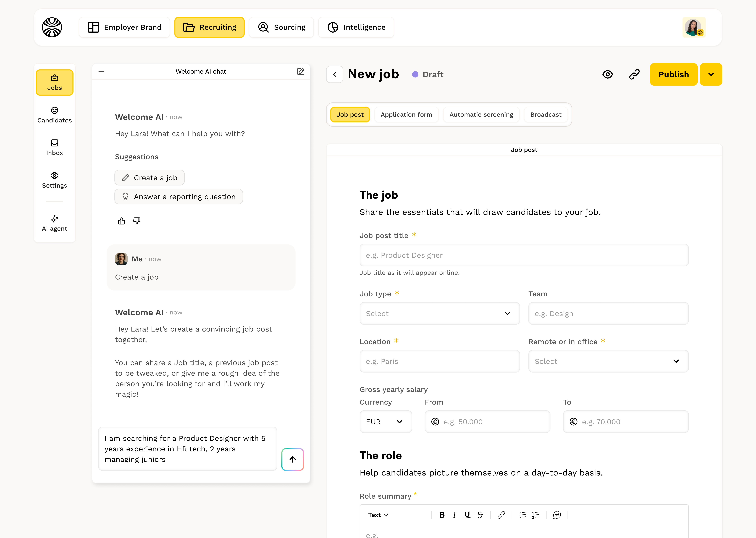
Task: Click the Publish button
Action: (673, 74)
